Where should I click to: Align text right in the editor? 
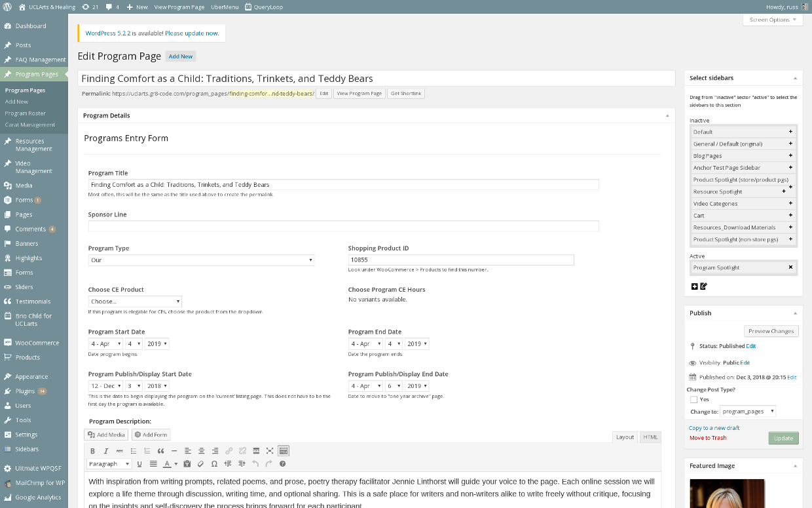[x=215, y=451]
